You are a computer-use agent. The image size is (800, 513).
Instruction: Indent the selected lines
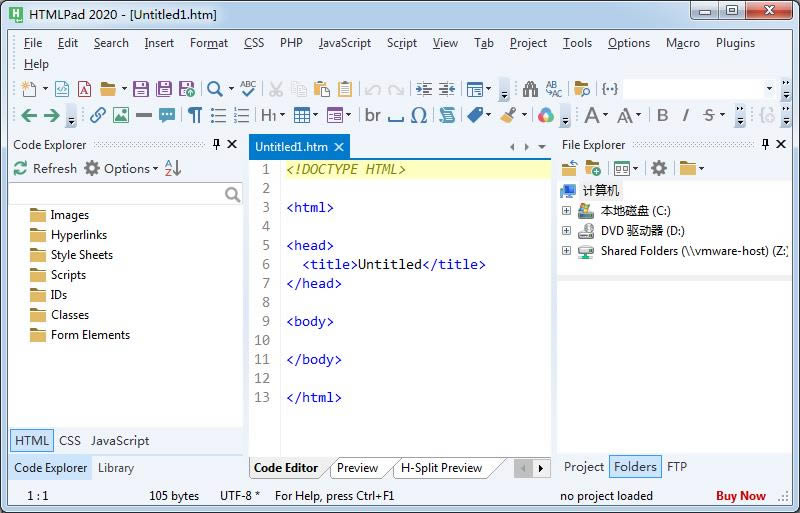423,89
